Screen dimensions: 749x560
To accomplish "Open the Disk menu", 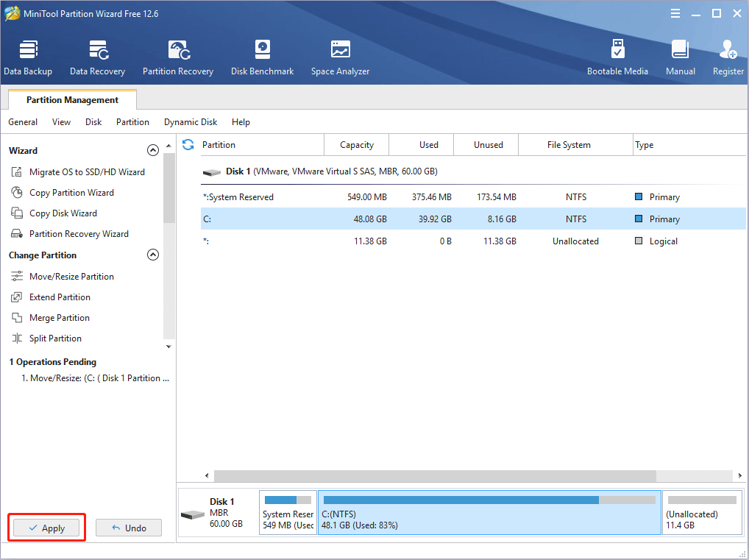I will [93, 122].
